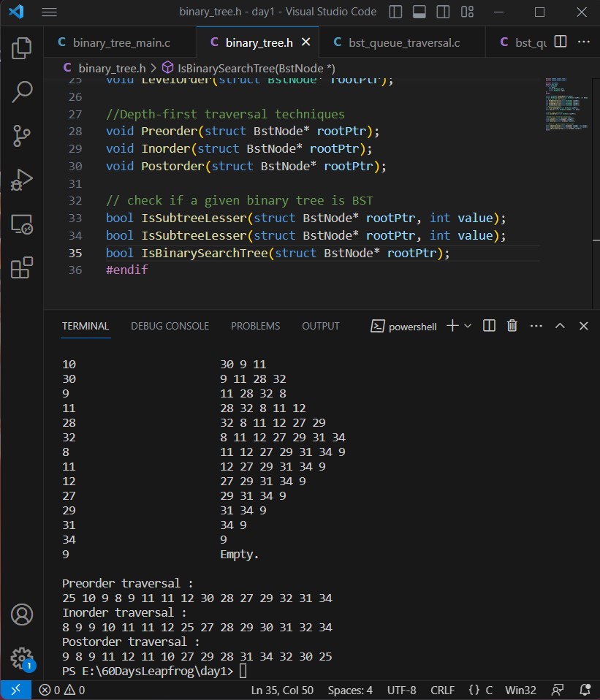Screen dimensions: 600x700
Task: Click line number 28 in the gutter
Action: point(75,132)
